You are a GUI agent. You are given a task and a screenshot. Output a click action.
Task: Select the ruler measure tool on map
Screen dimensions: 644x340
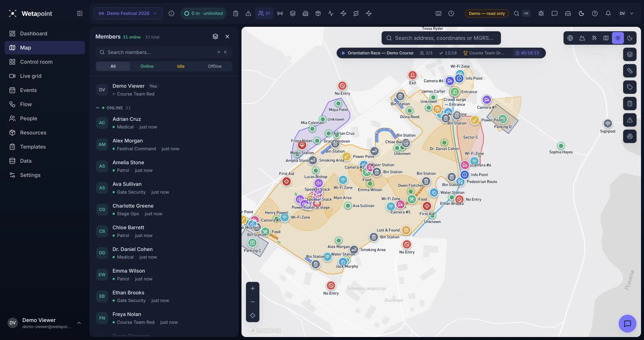(x=630, y=71)
